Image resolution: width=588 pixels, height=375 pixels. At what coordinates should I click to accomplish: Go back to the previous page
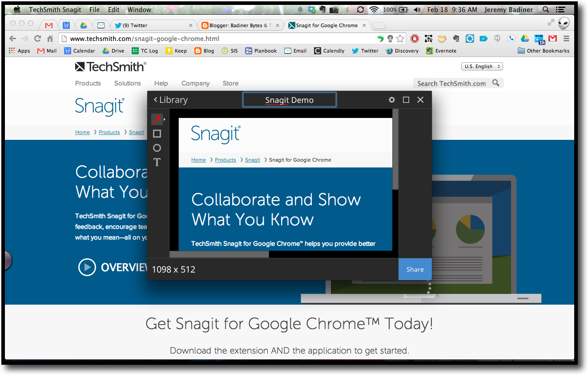pyautogui.click(x=12, y=39)
